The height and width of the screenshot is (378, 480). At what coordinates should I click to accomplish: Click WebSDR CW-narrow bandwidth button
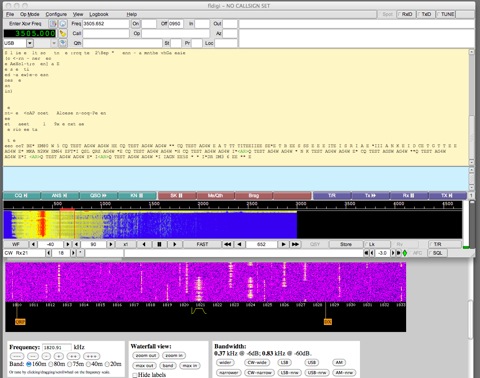click(259, 372)
